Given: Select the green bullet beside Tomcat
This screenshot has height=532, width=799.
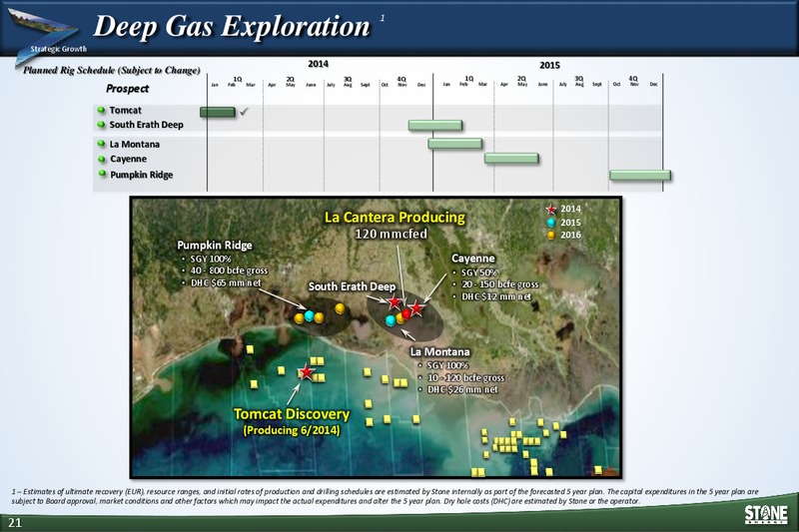Looking at the screenshot, I should coord(102,110).
